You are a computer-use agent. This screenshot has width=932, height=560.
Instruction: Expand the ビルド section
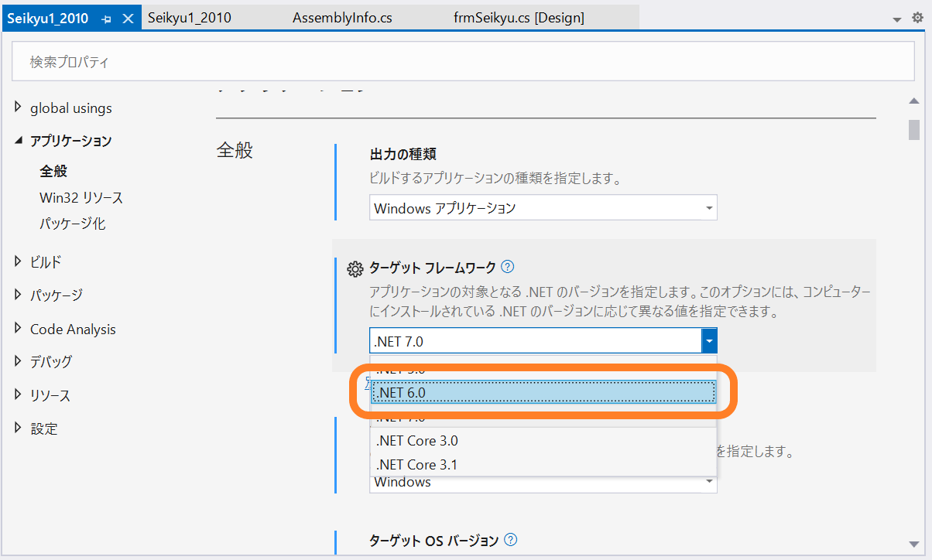[18, 261]
